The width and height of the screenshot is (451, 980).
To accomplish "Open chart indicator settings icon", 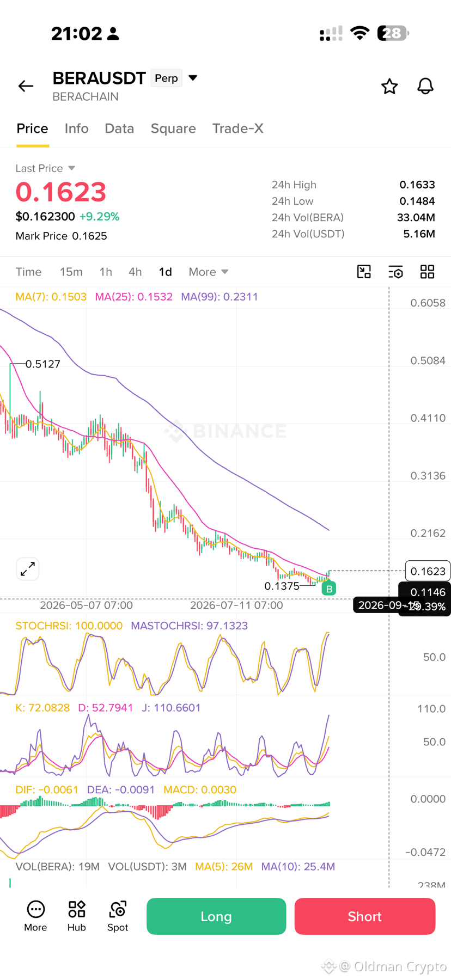I will tap(395, 272).
